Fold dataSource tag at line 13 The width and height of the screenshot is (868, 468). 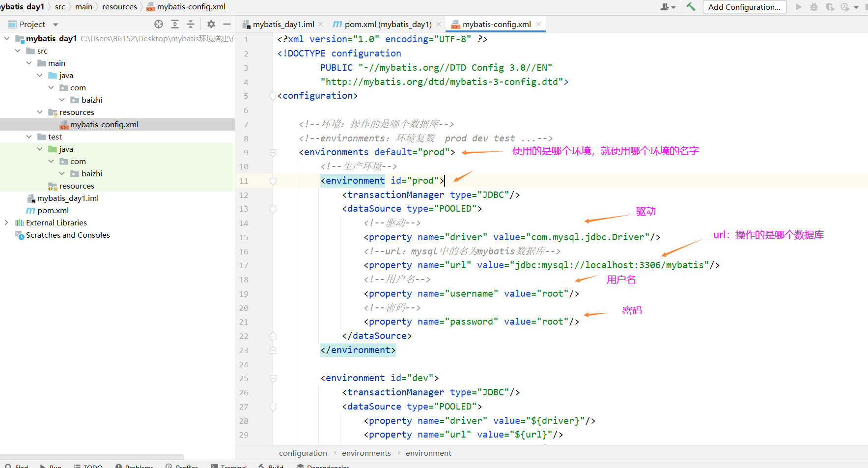click(x=273, y=209)
